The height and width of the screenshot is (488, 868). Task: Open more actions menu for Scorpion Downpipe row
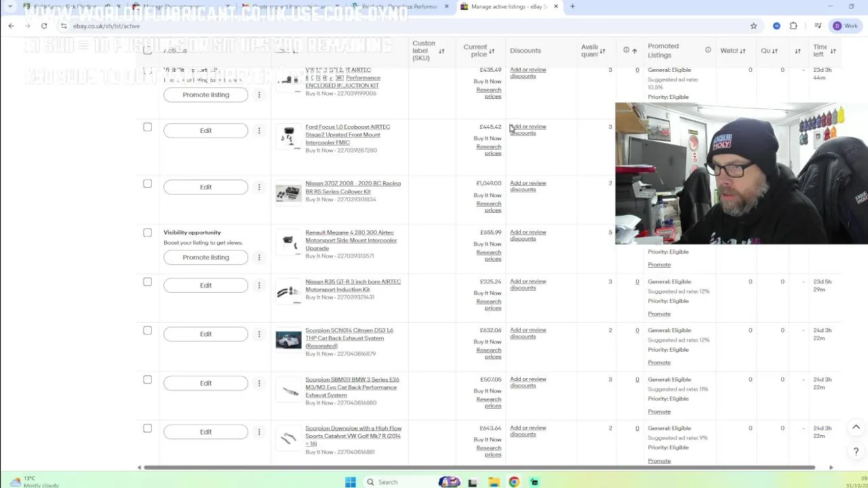point(259,432)
